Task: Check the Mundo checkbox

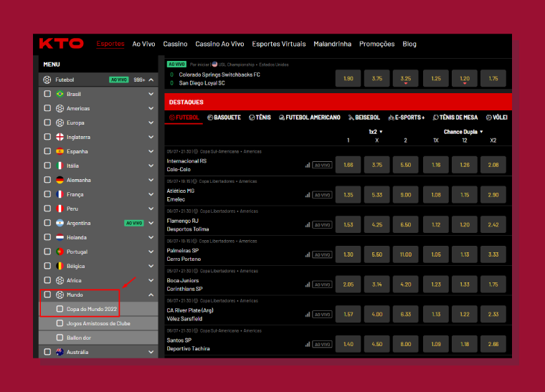Action: (47, 295)
